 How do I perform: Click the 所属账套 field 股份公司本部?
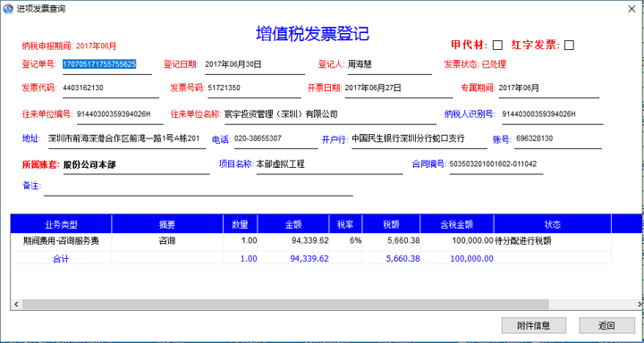pyautogui.click(x=136, y=165)
